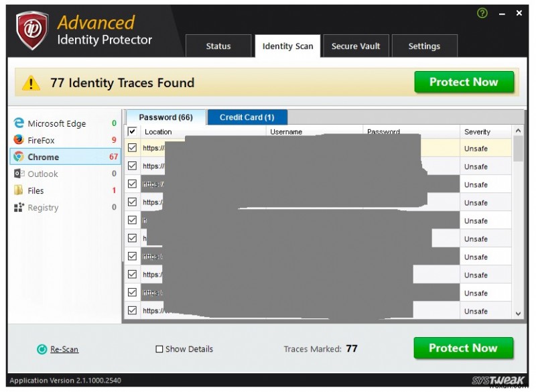Uncheck the first row's checkbox

pos(132,148)
